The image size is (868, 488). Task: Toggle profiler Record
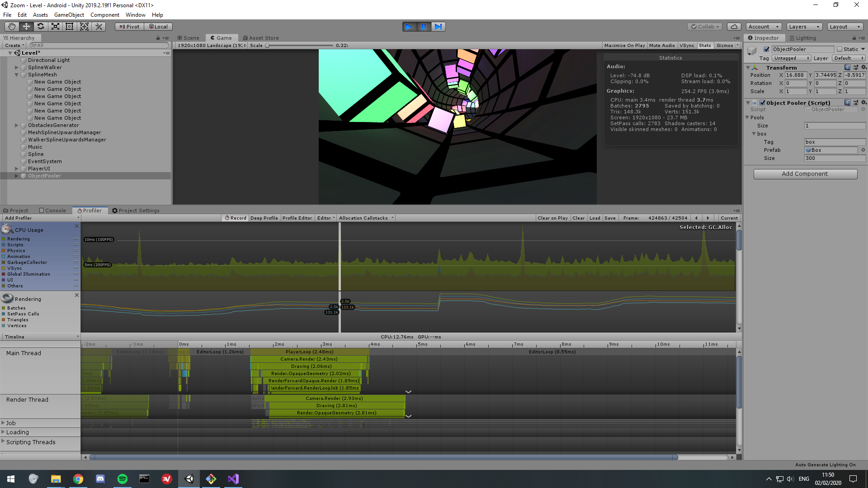tap(236, 218)
